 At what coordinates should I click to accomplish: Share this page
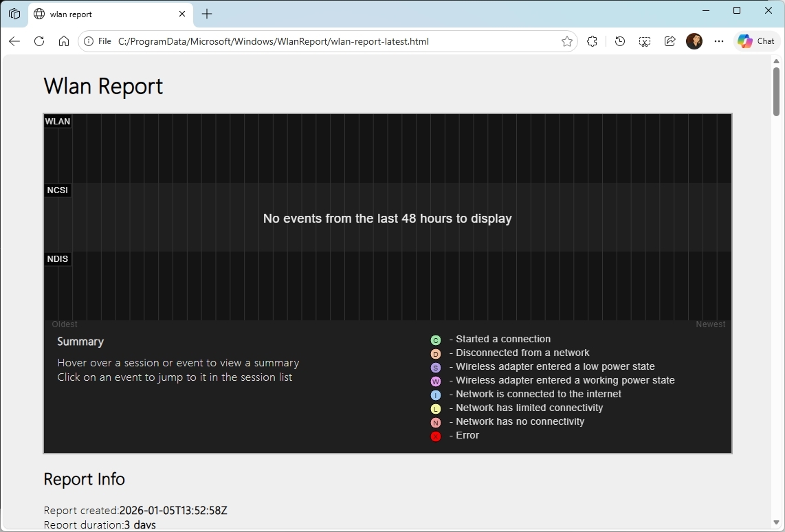(x=670, y=41)
